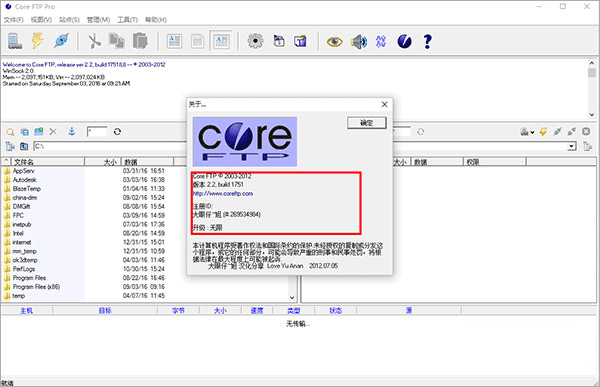Select the scissors Cut tool

point(94,41)
